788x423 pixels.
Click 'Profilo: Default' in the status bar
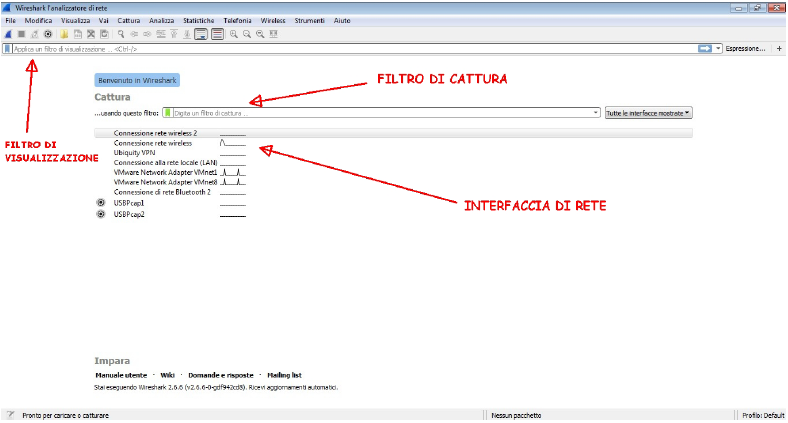click(x=763, y=415)
